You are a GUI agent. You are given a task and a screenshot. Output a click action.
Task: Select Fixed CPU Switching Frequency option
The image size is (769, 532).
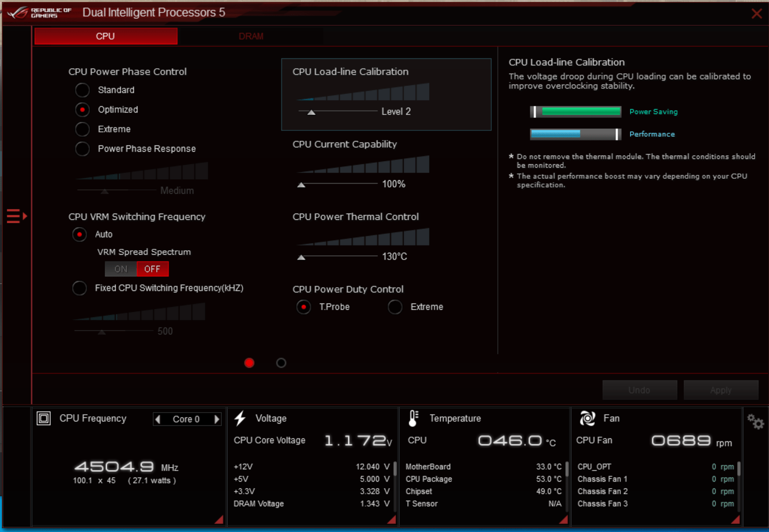tap(79, 288)
